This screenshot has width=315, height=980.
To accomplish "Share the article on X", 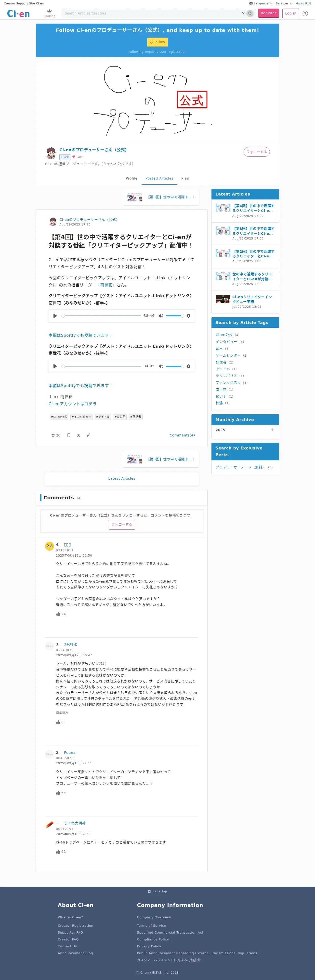I will pos(79,435).
